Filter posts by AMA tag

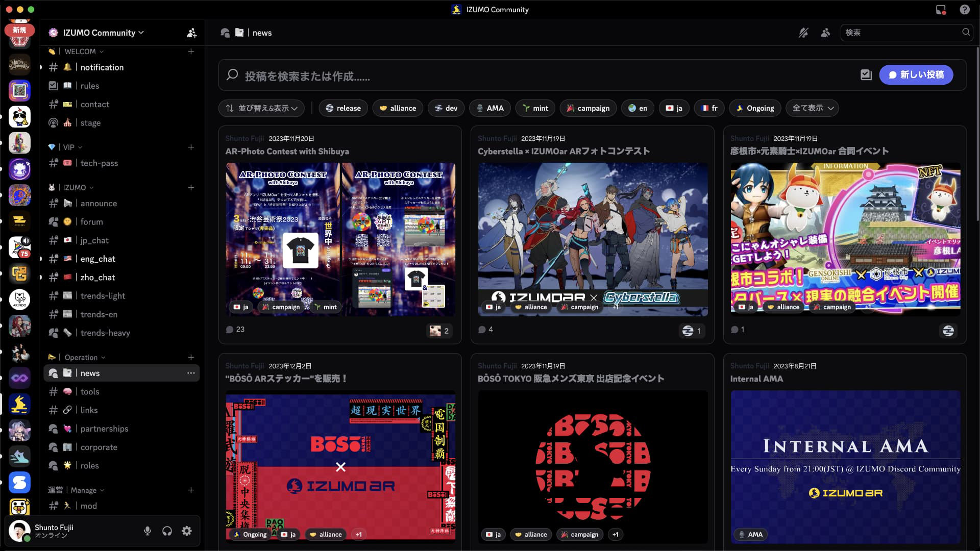pyautogui.click(x=489, y=108)
